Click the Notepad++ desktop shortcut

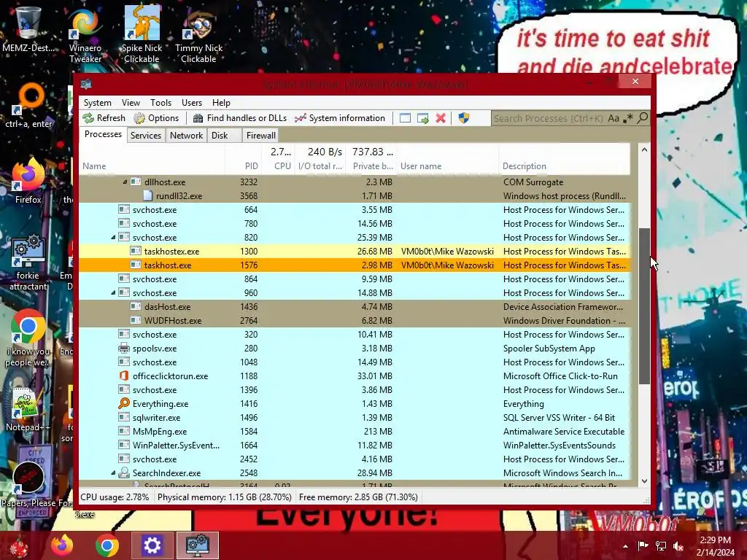click(28, 410)
